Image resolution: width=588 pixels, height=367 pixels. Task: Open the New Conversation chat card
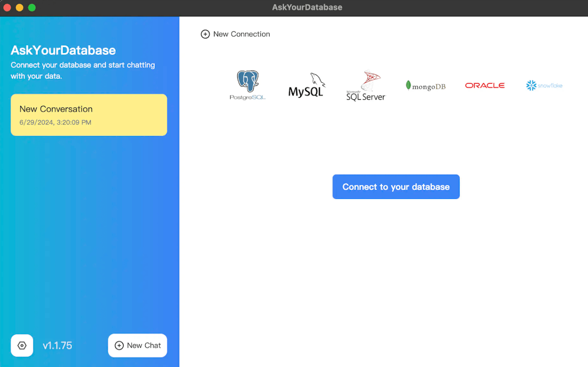pyautogui.click(x=89, y=115)
